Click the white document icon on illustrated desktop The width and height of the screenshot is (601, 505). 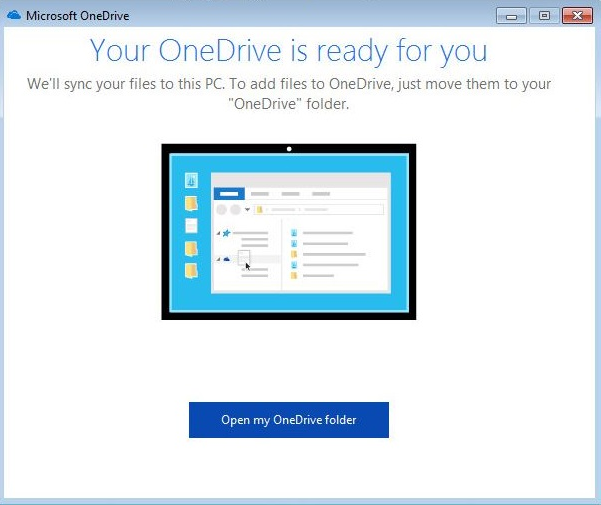[x=191, y=225]
